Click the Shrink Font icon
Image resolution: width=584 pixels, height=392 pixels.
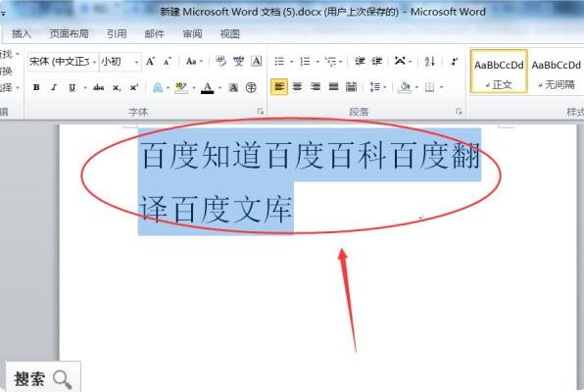tap(168, 62)
